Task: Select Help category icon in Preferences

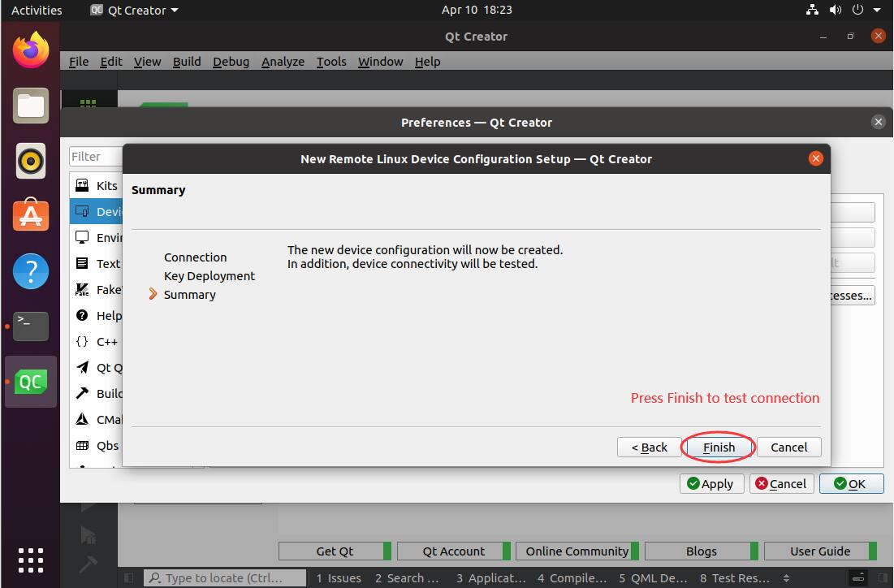Action: tap(82, 315)
